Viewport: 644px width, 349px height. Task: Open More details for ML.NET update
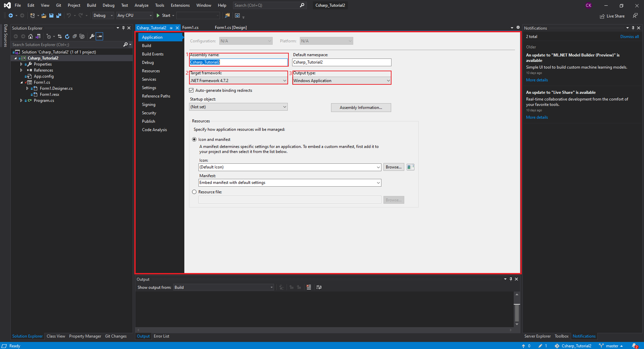[x=537, y=80]
